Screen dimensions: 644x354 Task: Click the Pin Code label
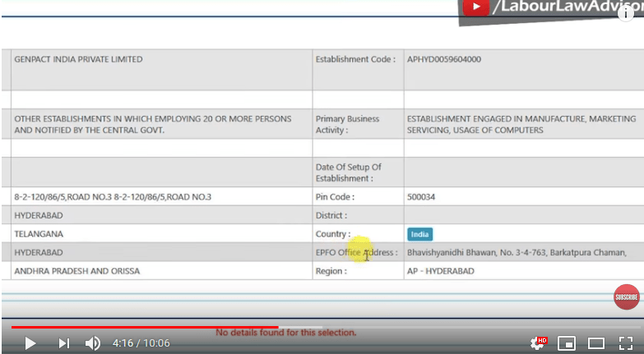(x=335, y=197)
